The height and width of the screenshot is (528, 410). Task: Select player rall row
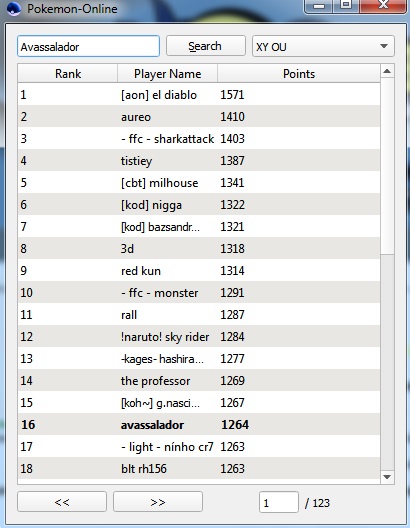[x=199, y=315]
